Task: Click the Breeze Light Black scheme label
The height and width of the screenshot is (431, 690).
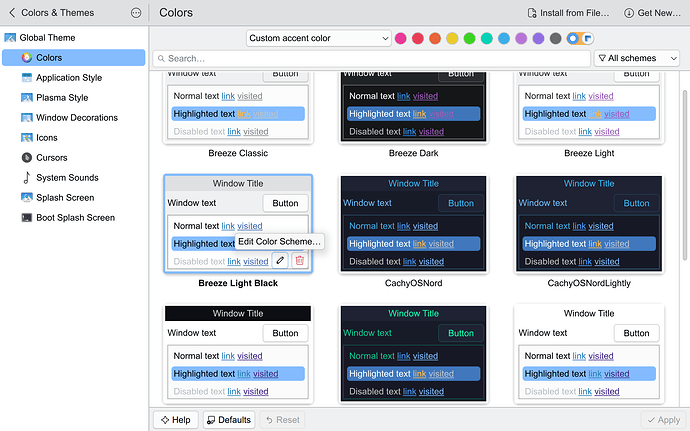Action: (x=238, y=283)
